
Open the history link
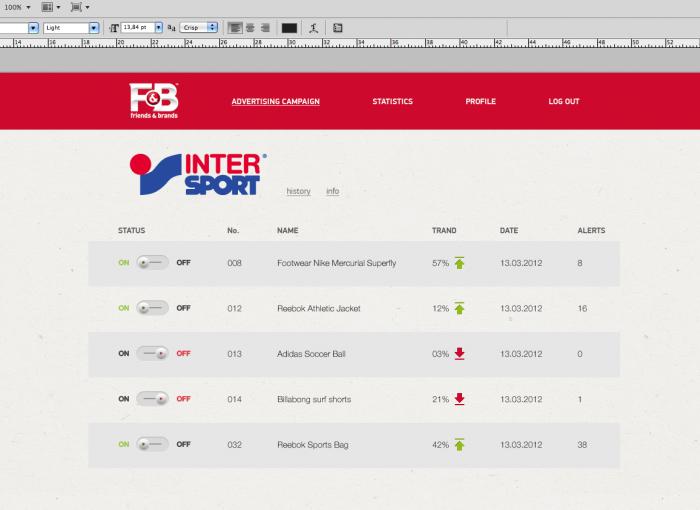point(298,191)
